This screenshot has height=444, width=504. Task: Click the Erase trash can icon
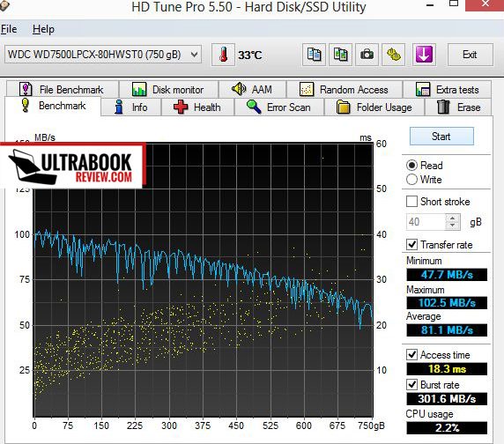[443, 107]
